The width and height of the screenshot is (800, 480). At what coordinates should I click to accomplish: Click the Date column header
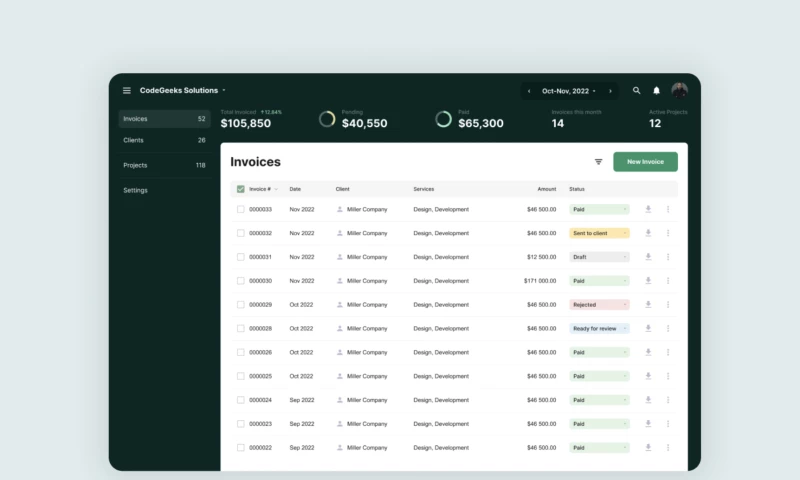(295, 189)
